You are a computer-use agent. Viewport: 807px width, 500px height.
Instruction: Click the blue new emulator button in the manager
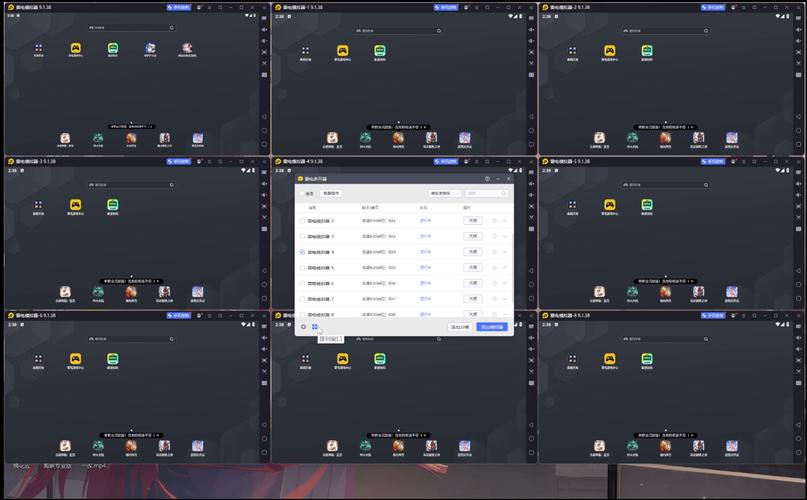[x=492, y=326]
